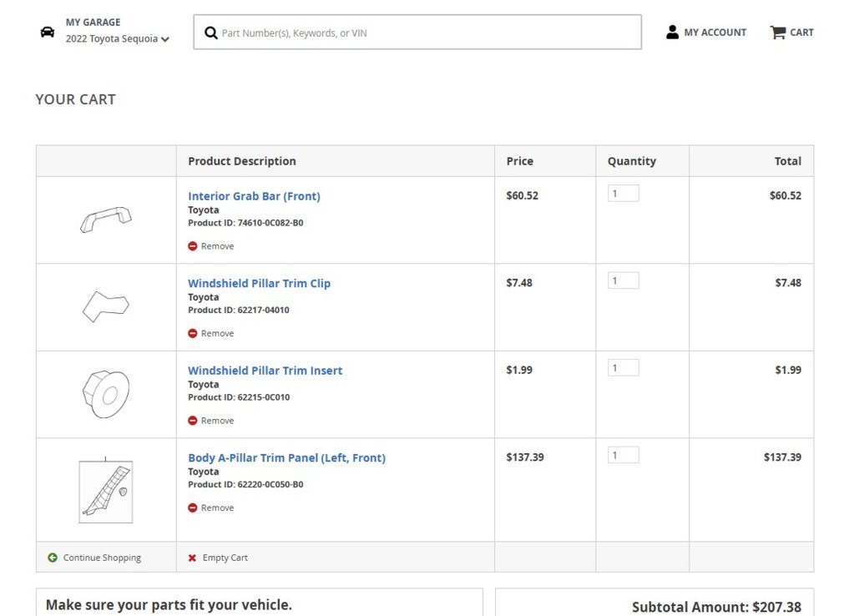Click Remove text under Interior Grab Bar
854x616 pixels.
(217, 246)
